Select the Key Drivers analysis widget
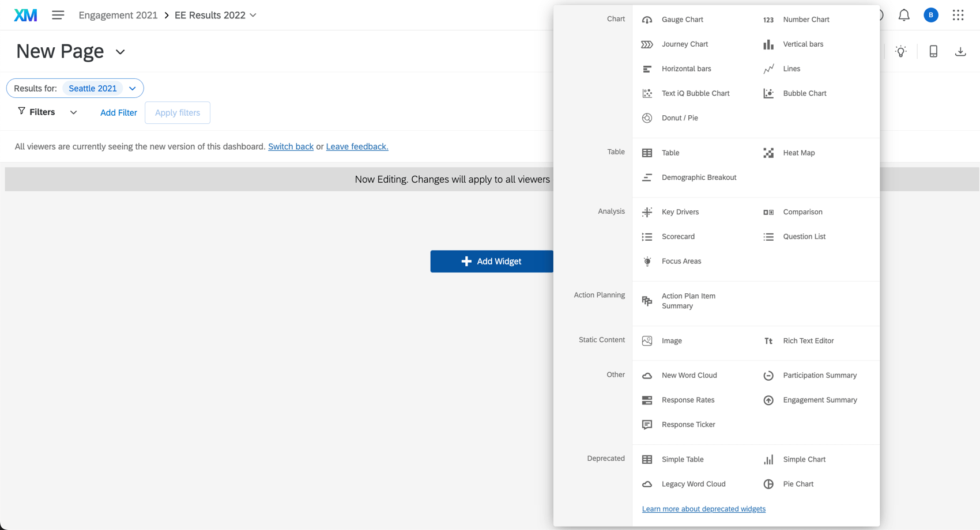This screenshot has height=530, width=980. click(680, 211)
